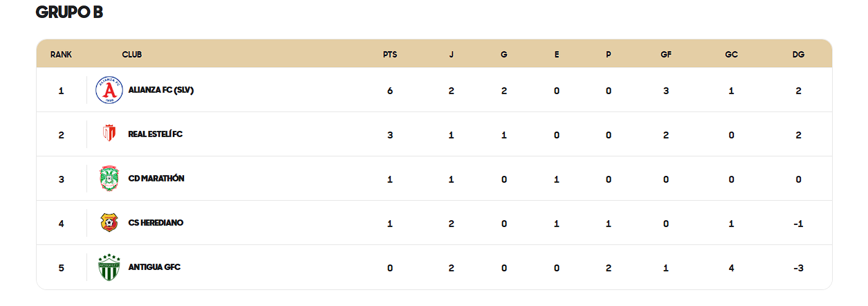Select the CD Marathón club name
Screen dimensions: 868x306
point(156,179)
